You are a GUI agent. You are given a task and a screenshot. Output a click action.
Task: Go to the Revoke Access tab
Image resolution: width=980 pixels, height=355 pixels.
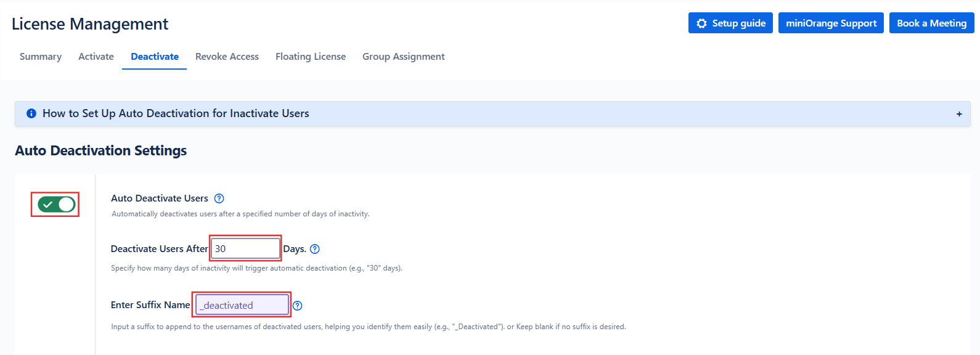click(227, 57)
